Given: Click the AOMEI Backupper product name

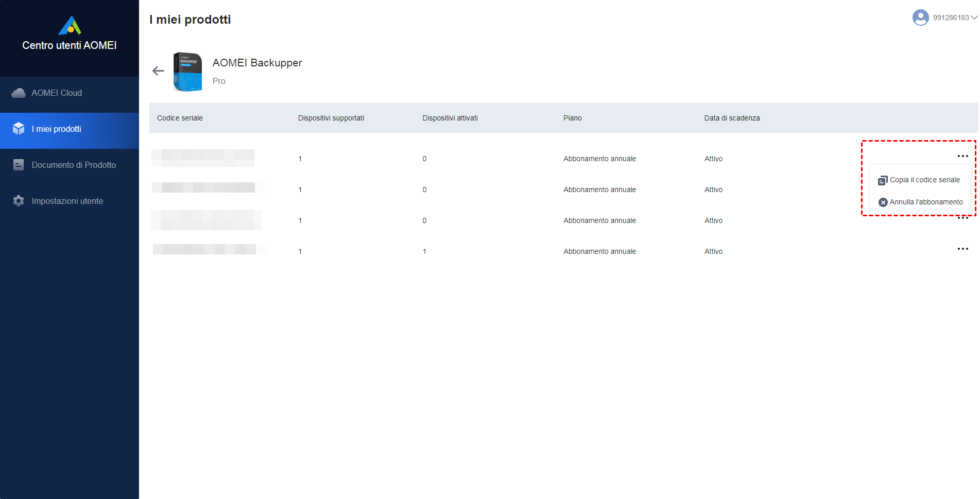Looking at the screenshot, I should (x=257, y=63).
